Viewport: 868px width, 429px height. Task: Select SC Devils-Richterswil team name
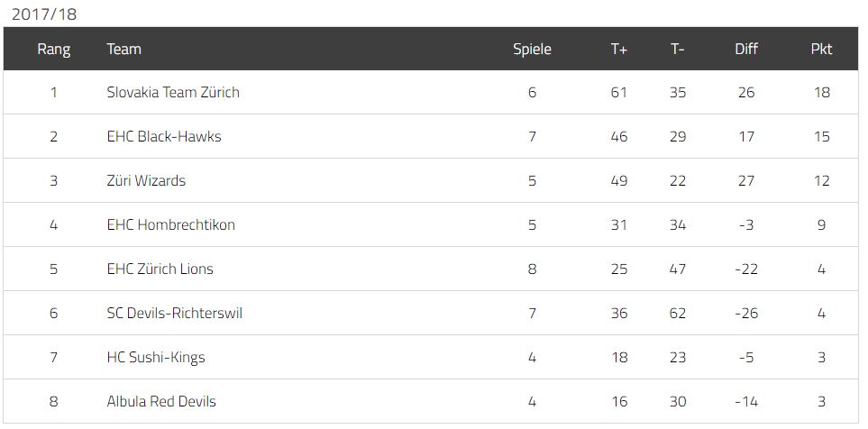(x=174, y=314)
